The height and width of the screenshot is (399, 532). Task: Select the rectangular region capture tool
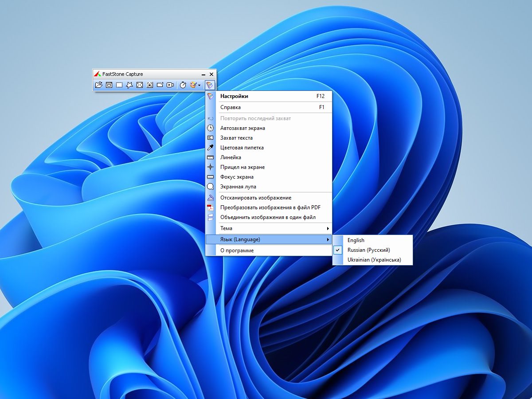click(x=119, y=85)
